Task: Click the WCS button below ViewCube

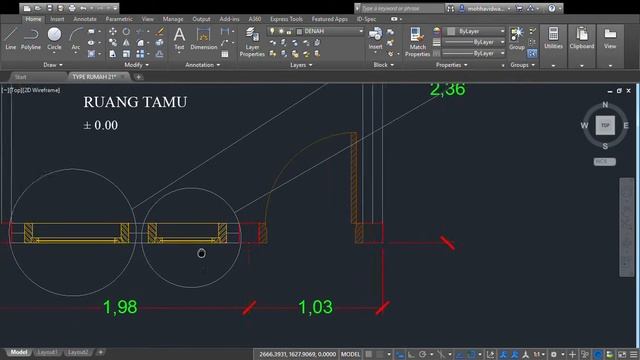Action: tap(604, 162)
